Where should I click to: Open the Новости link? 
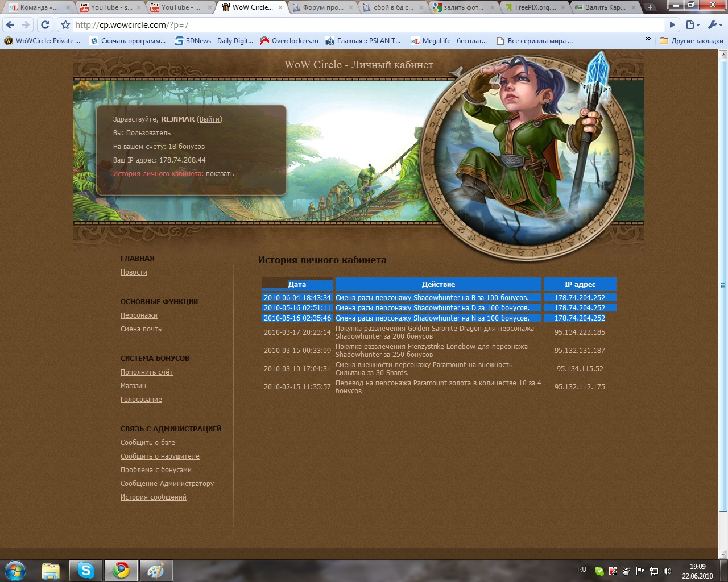pyautogui.click(x=134, y=272)
